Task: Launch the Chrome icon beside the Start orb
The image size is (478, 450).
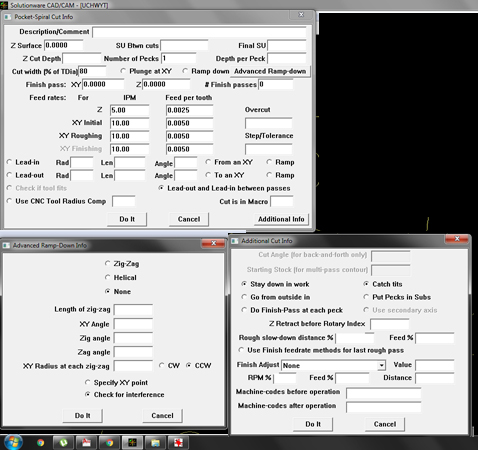Action: [40, 443]
